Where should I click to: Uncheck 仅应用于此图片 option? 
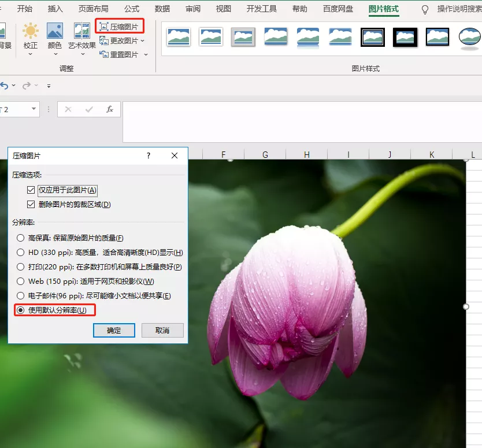tap(31, 190)
